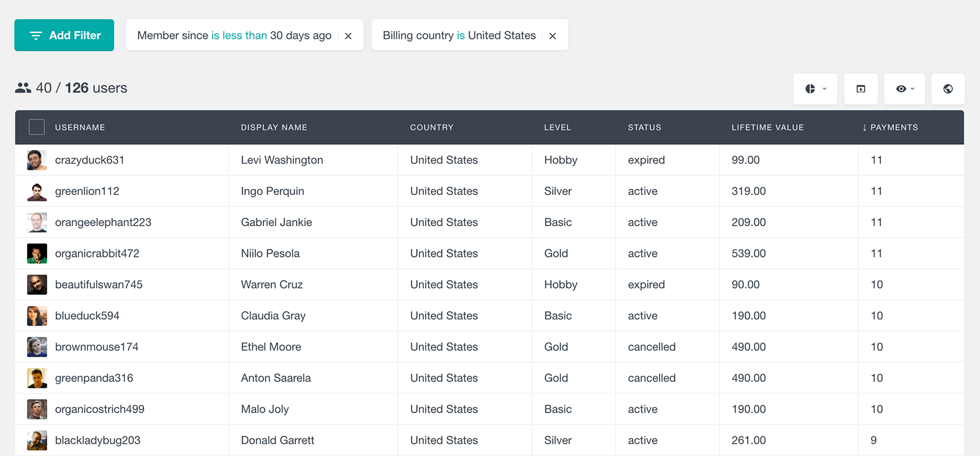Click avatar of orangeelephant223
Screen dimensions: 980x456
(x=37, y=222)
